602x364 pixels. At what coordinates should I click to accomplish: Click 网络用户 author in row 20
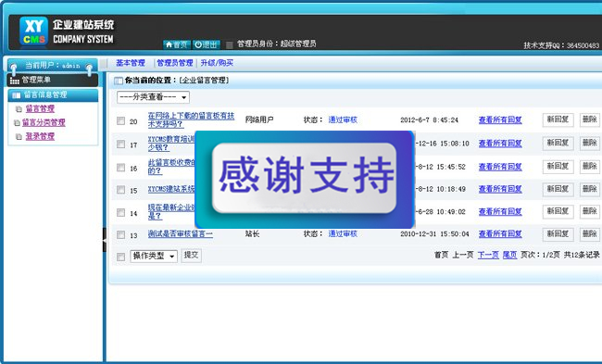tap(259, 119)
